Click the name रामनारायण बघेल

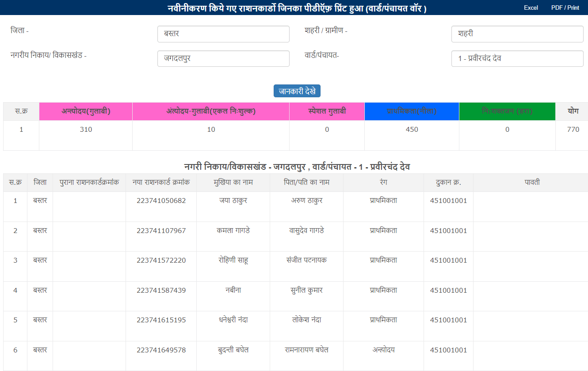point(306,350)
